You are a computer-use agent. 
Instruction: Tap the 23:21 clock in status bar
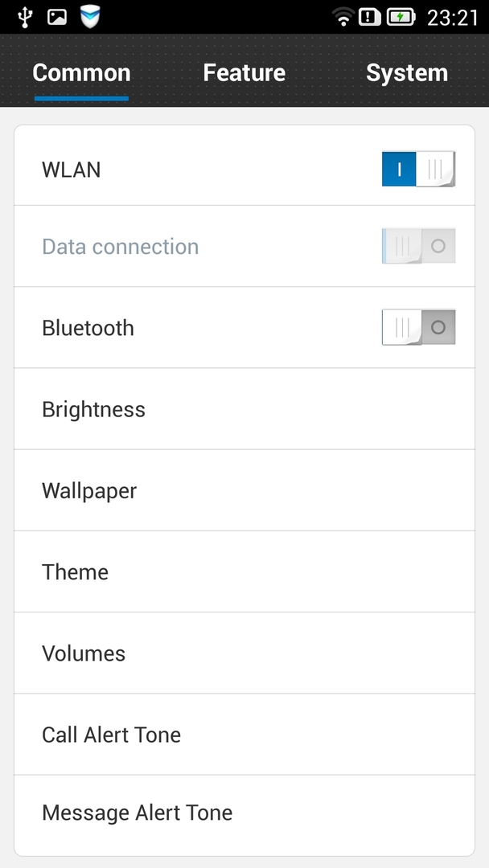[452, 18]
